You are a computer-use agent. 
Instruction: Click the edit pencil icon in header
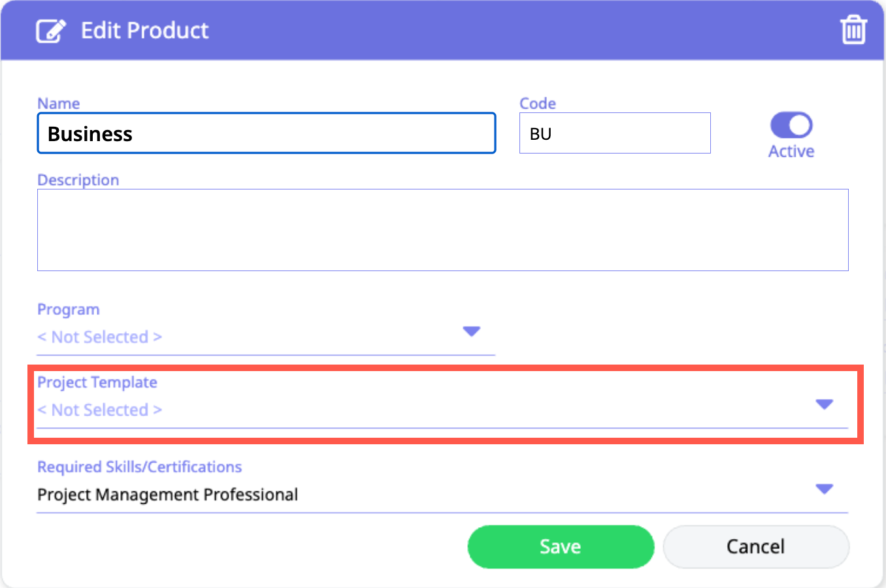click(x=51, y=31)
